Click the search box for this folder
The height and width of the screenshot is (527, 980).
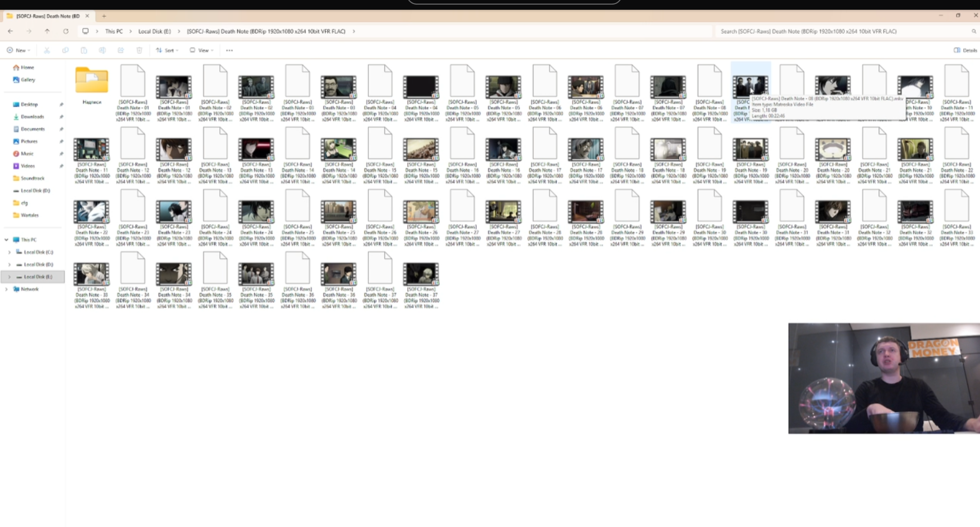pyautogui.click(x=843, y=31)
